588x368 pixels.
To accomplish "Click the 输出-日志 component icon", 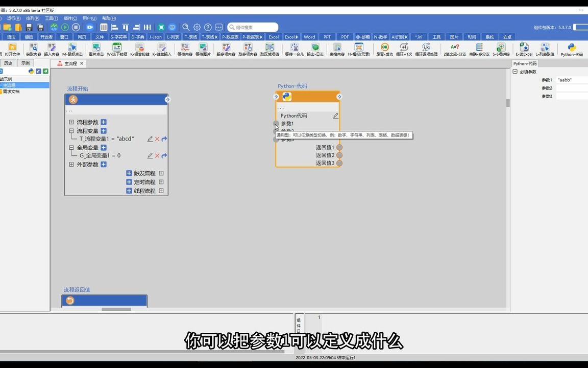I will click(x=315, y=49).
